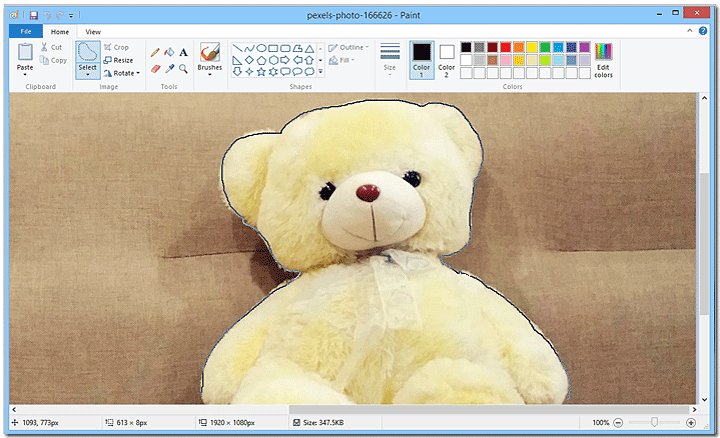Open the Edit colors dialog
Screen dimensions: 720x438
(603, 61)
